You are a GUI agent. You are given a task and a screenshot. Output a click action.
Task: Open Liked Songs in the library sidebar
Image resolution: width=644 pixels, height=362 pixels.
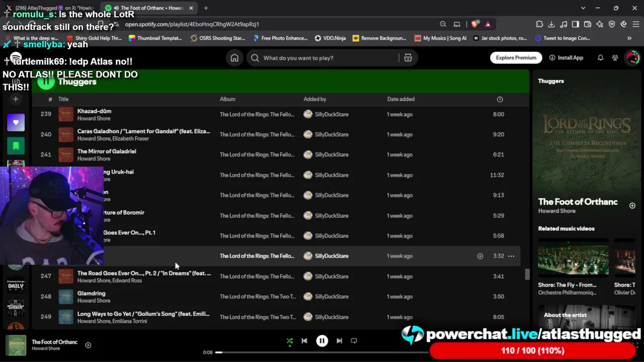pos(16,122)
